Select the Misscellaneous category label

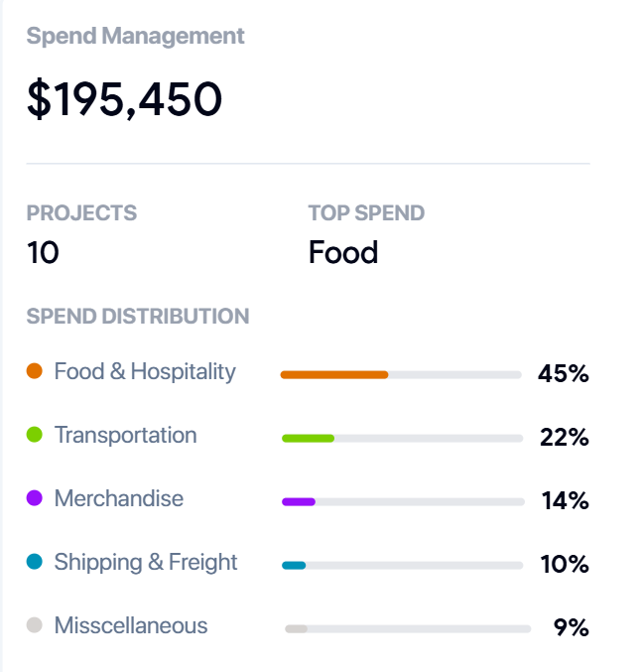131,625
